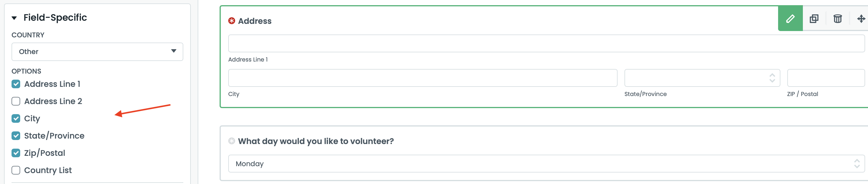Click into the Address Line 1 input
Image resolution: width=868 pixels, height=184 pixels.
546,43
